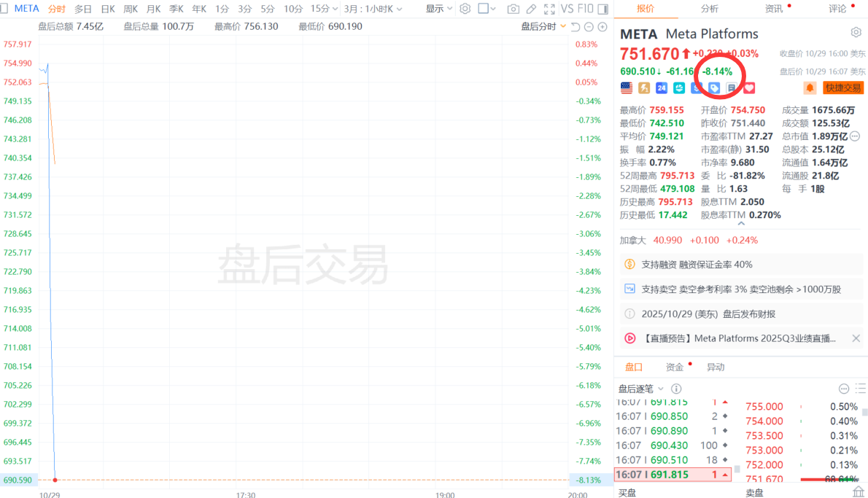The width and height of the screenshot is (868, 498).
Task: Click the US flag market icon
Action: pos(627,87)
